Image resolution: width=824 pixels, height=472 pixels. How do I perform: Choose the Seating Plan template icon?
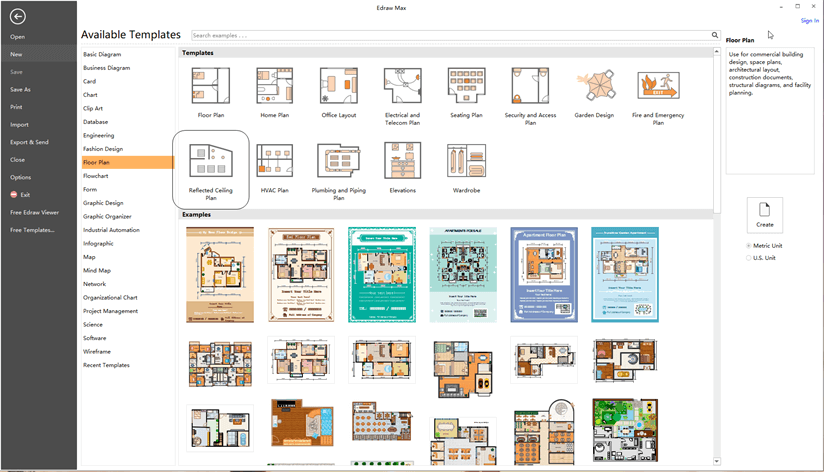click(466, 85)
